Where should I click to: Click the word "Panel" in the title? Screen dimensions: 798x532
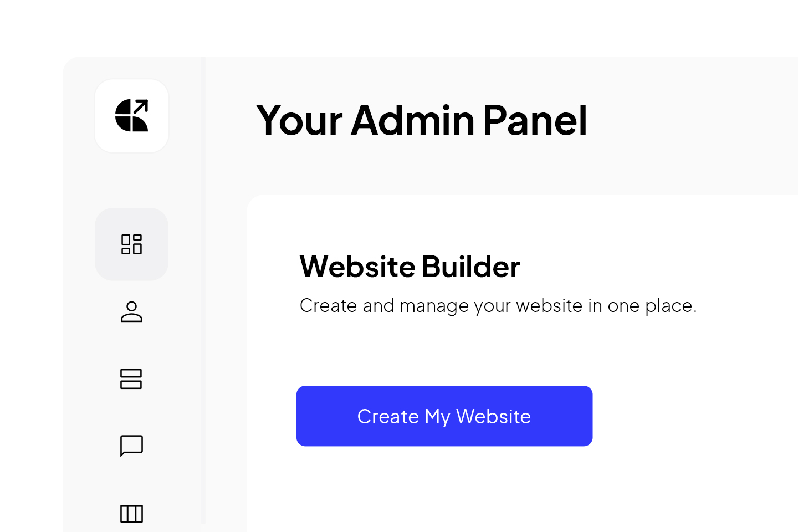535,120
